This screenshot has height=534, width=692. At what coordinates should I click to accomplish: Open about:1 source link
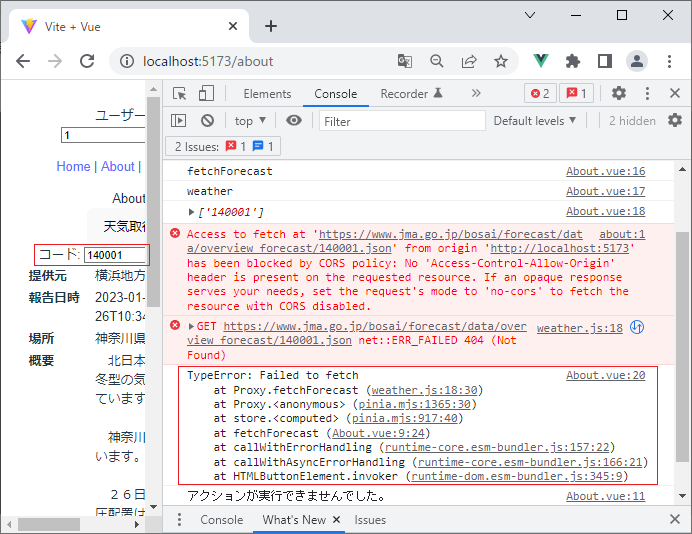tap(622, 234)
